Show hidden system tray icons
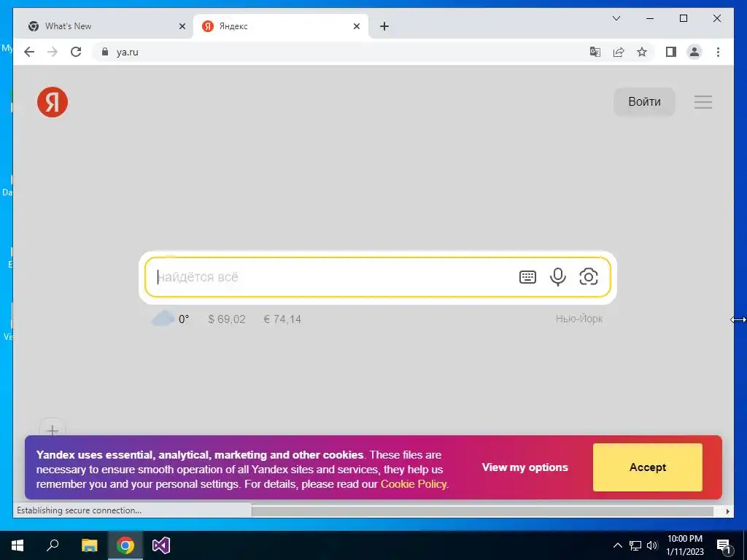 (617, 545)
